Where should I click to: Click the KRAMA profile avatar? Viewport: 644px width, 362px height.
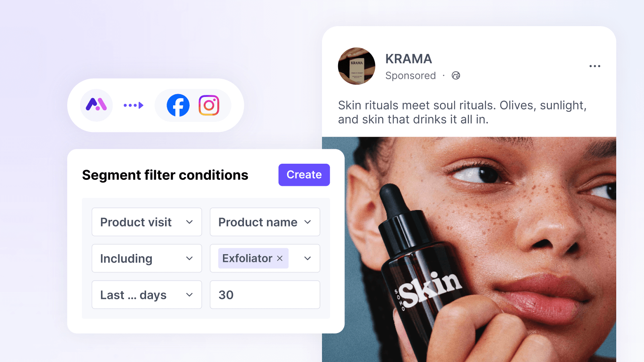pyautogui.click(x=357, y=66)
